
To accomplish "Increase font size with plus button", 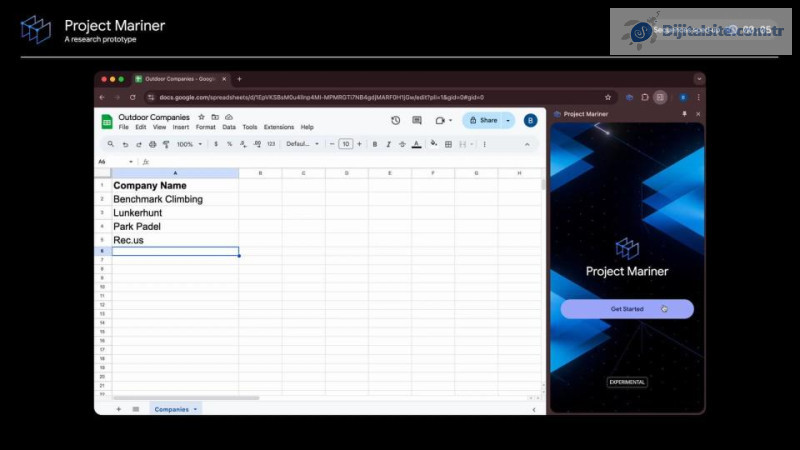I will click(359, 144).
